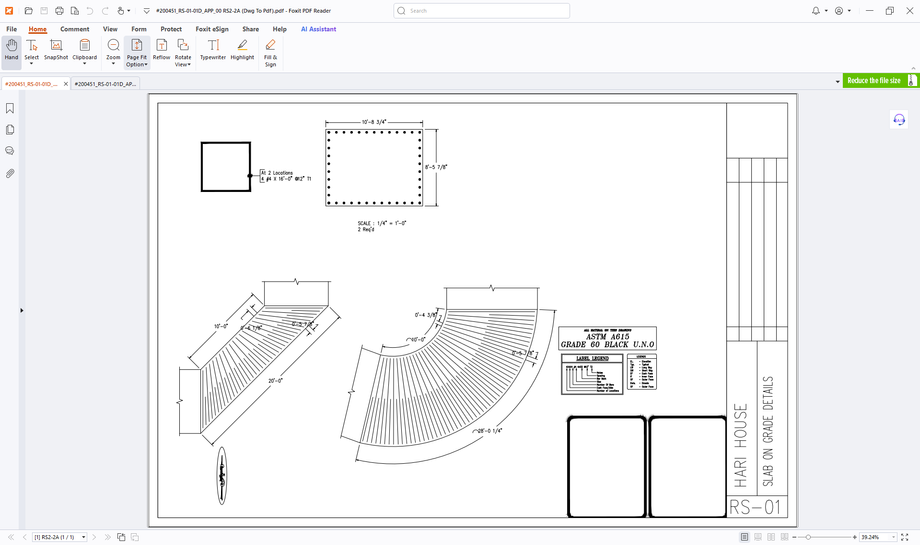Viewport: 920px width, 545px height.
Task: Click the Redo arrow
Action: click(105, 11)
